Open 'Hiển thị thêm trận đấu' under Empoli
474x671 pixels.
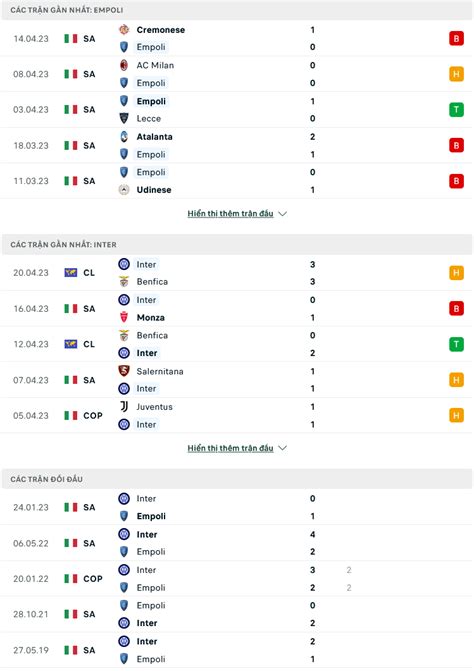pos(230,213)
